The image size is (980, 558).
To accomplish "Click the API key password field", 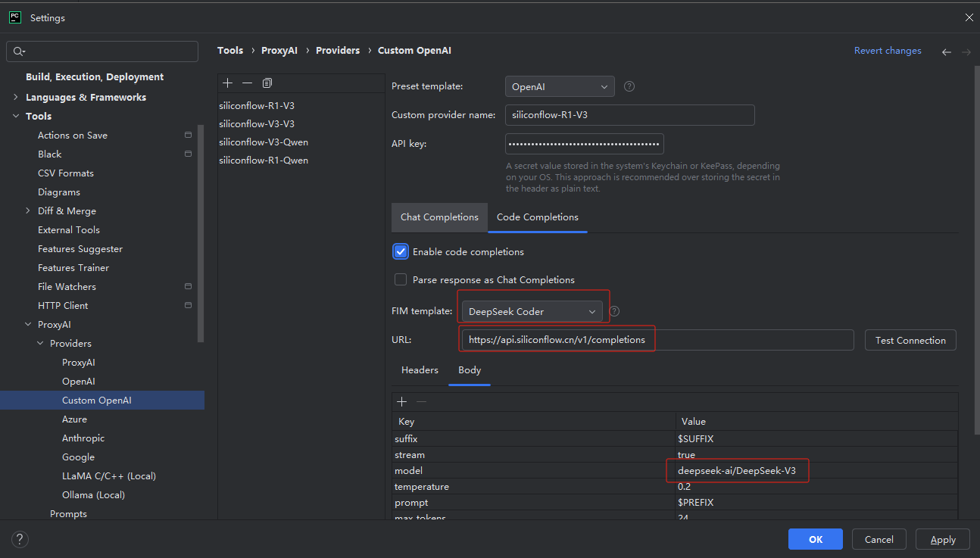I will click(585, 143).
